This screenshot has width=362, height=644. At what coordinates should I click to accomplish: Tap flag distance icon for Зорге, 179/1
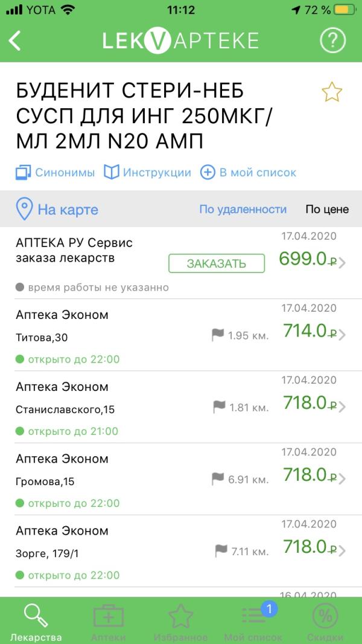coord(221,551)
